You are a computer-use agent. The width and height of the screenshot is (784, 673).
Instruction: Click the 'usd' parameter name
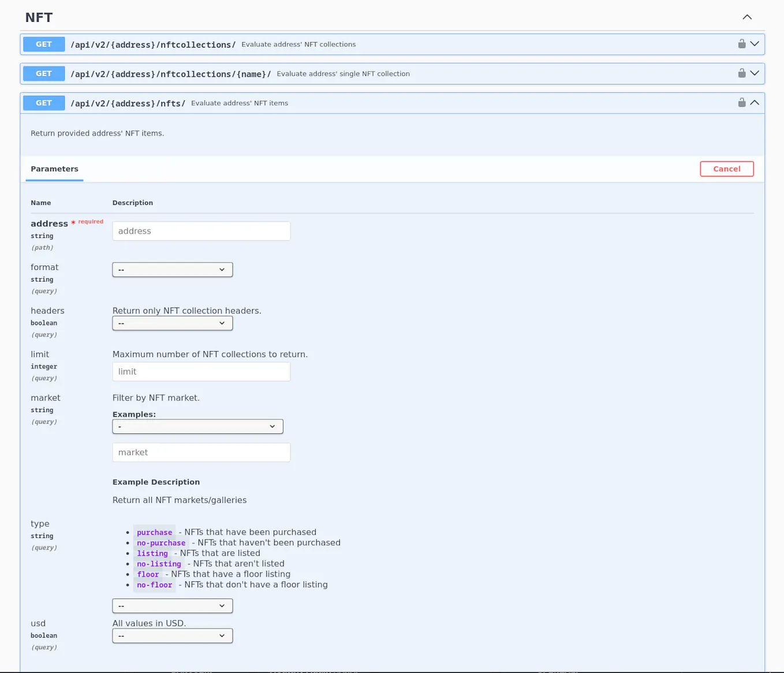pyautogui.click(x=38, y=623)
